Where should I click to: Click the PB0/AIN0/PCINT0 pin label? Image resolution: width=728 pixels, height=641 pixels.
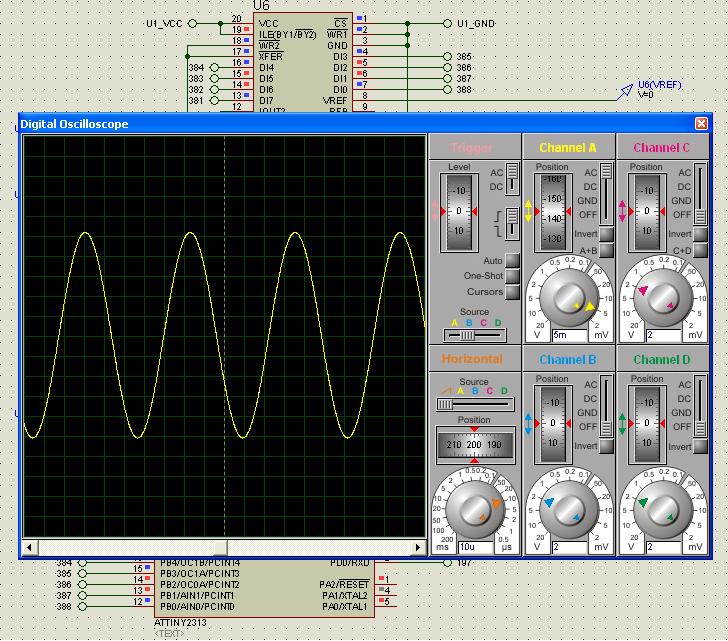197,607
